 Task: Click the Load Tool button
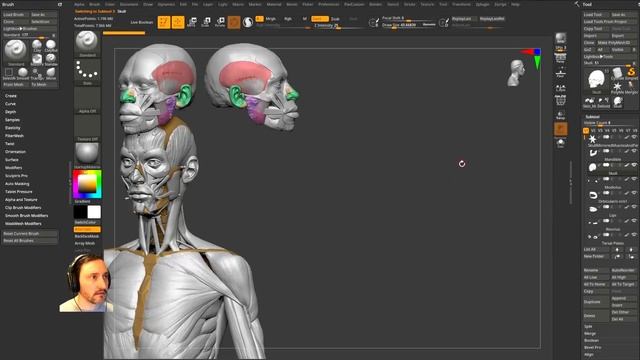[x=596, y=15]
